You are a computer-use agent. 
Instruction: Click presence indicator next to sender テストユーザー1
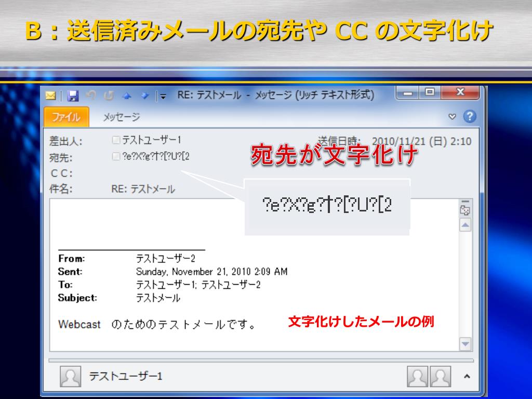click(x=116, y=140)
